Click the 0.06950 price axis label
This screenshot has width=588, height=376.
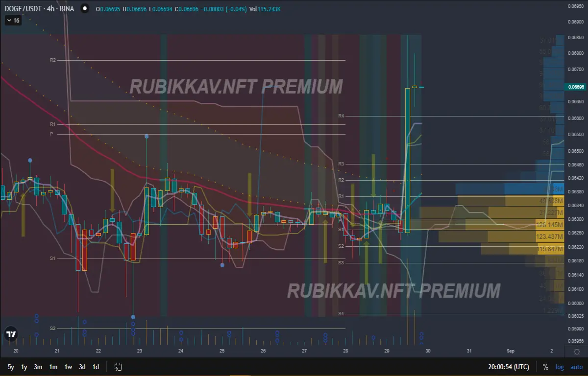point(576,6)
